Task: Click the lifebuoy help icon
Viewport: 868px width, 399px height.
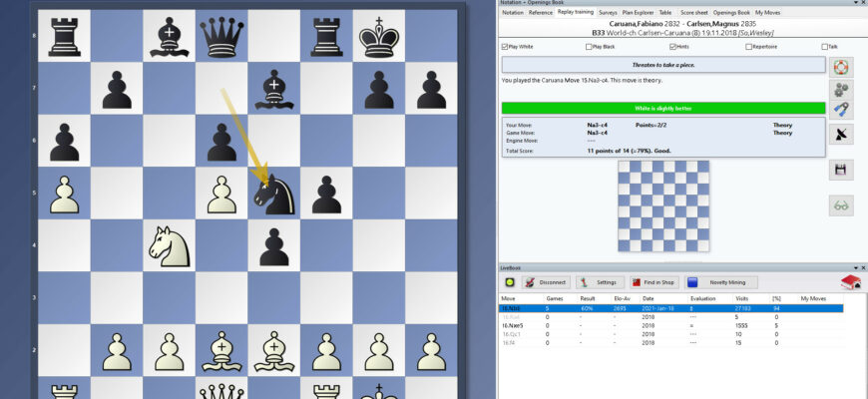Action: pyautogui.click(x=841, y=68)
